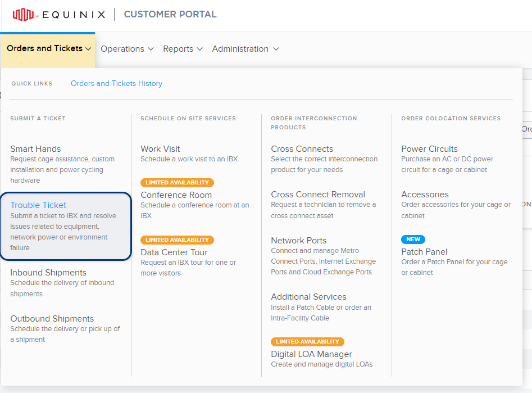Click 'Connect and manage Metro' description
This screenshot has height=393, width=532.
point(324,261)
